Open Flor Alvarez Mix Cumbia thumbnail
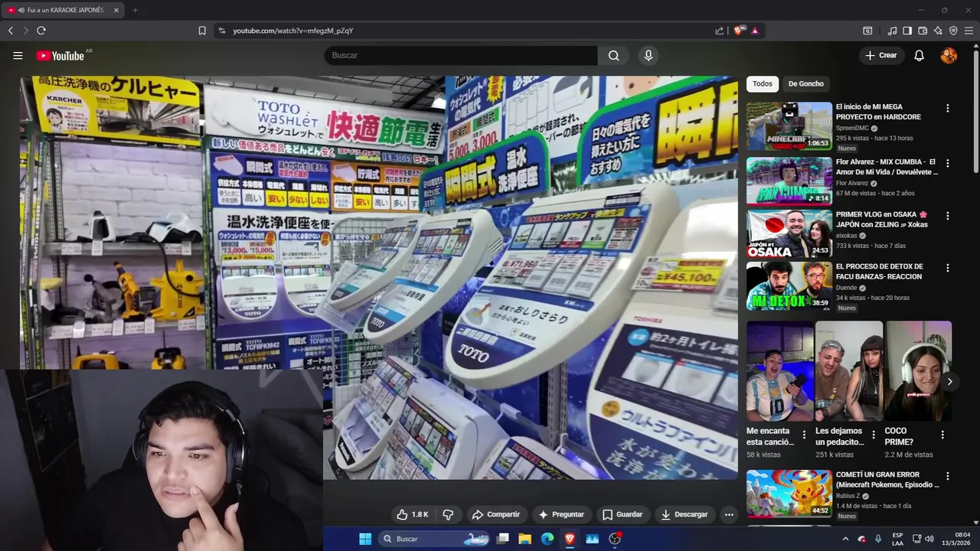 [789, 181]
